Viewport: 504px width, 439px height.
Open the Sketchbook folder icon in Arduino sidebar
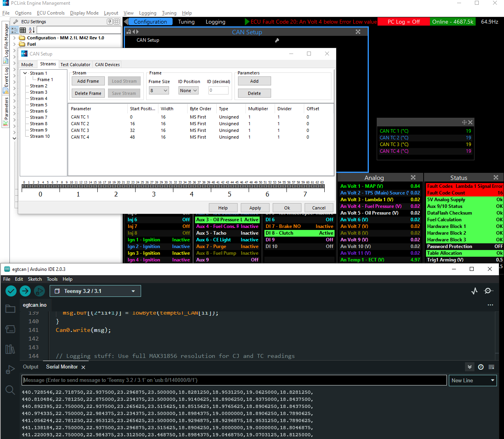10,309
